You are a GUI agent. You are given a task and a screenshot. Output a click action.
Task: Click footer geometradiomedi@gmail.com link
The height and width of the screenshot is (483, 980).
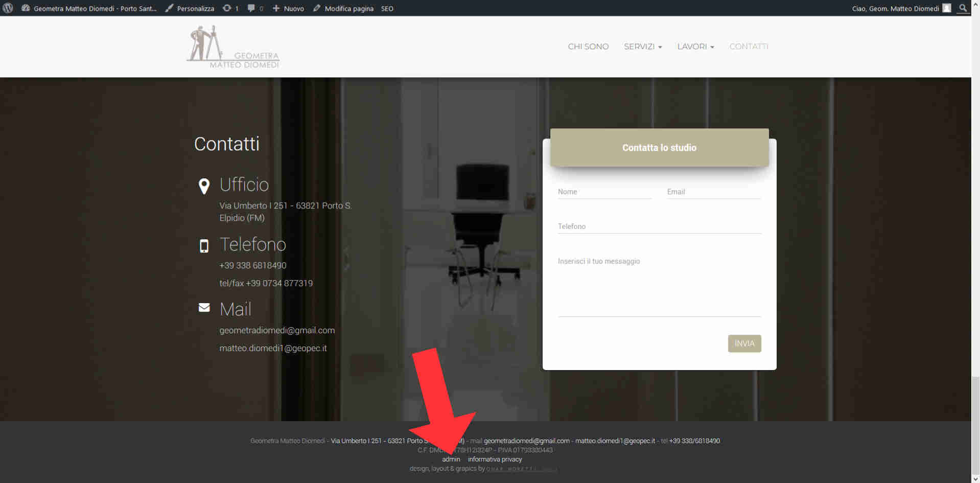point(526,441)
